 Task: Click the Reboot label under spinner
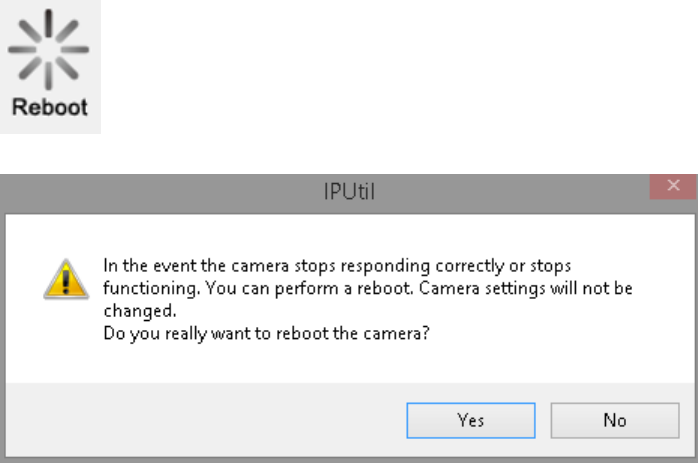coord(50,107)
